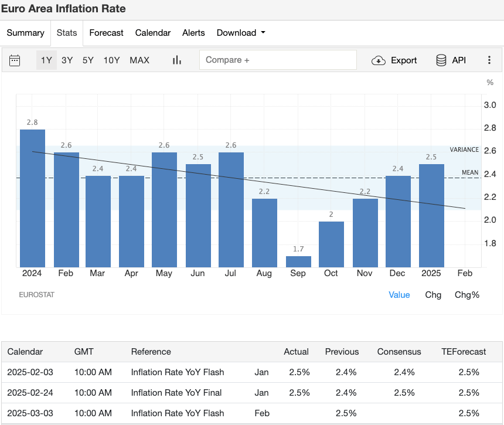Select the Chg% display option
The height and width of the screenshot is (425, 504).
(x=466, y=295)
